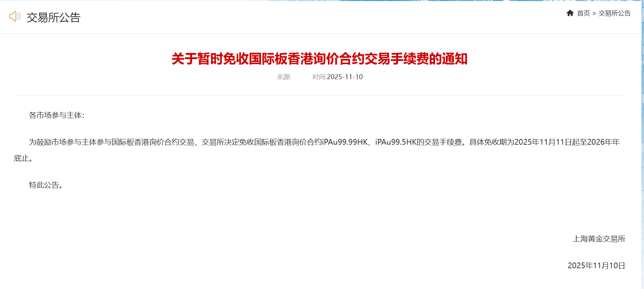Click the iPAu99.5HK contract code
The image size is (644, 289).
click(396, 142)
